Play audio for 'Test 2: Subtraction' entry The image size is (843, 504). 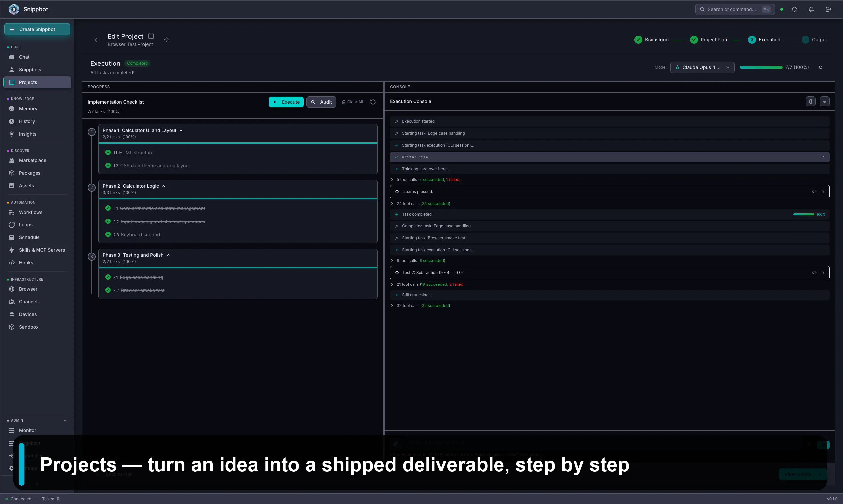point(814,272)
